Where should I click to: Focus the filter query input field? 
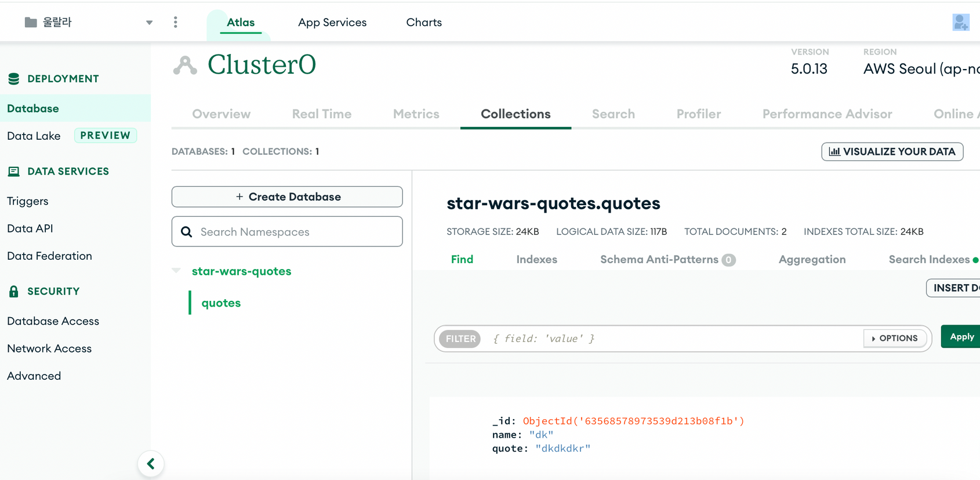[673, 339]
